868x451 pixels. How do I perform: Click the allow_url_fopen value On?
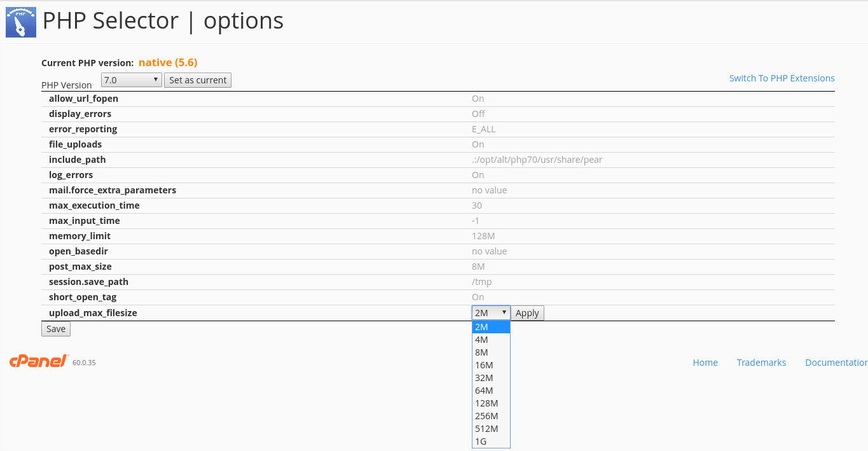(x=478, y=99)
